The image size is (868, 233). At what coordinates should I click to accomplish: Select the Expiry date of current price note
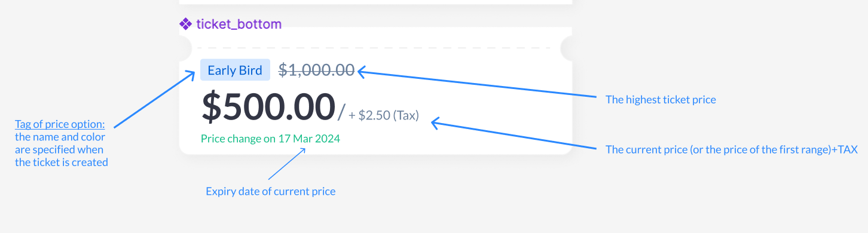pyautogui.click(x=271, y=192)
